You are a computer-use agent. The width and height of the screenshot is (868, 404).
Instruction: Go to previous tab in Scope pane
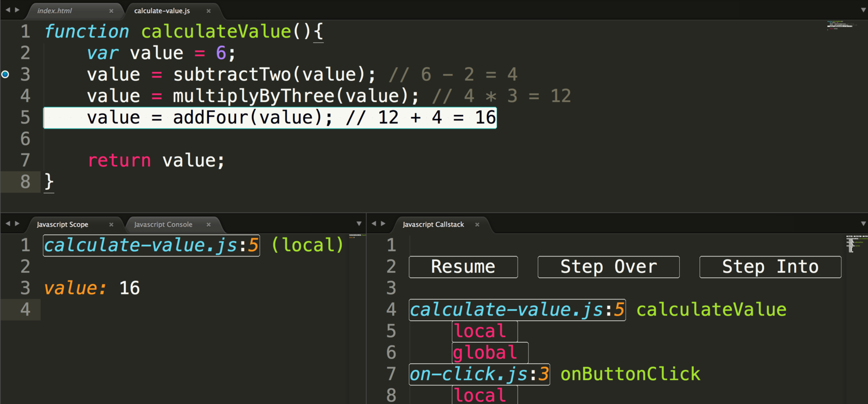[x=8, y=223]
